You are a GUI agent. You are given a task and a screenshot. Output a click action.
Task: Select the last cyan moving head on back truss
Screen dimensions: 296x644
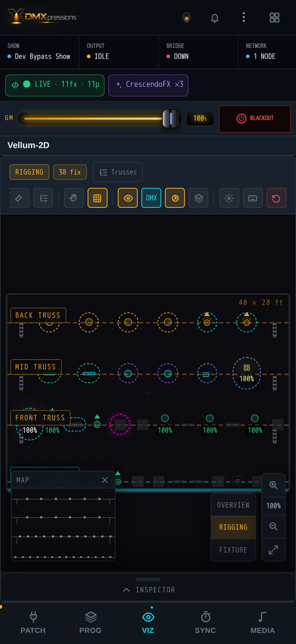(x=247, y=322)
